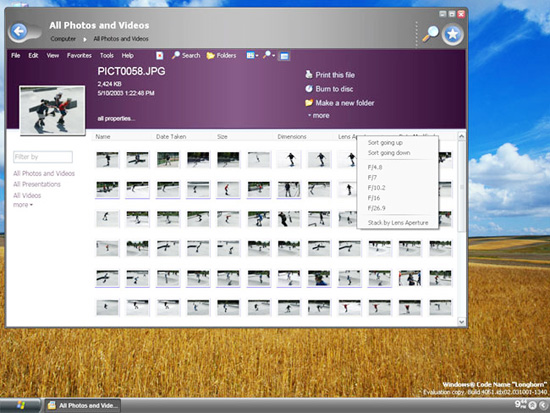
Task: Click the red X delete toolbar icon
Action: 160,55
